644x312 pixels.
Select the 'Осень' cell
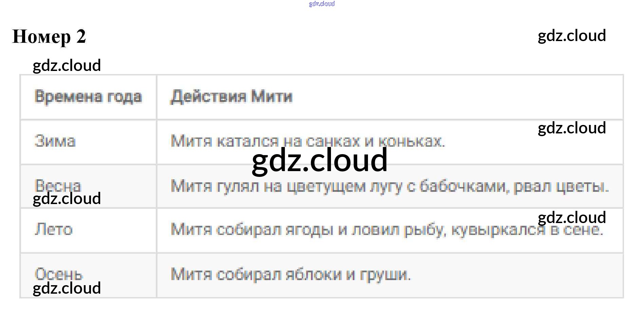click(58, 273)
